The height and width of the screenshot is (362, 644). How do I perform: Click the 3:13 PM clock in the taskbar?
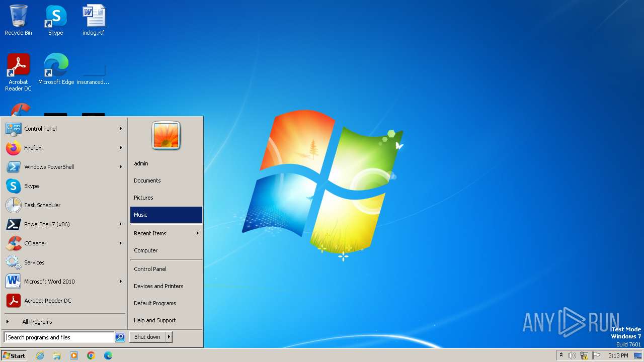[618, 355]
